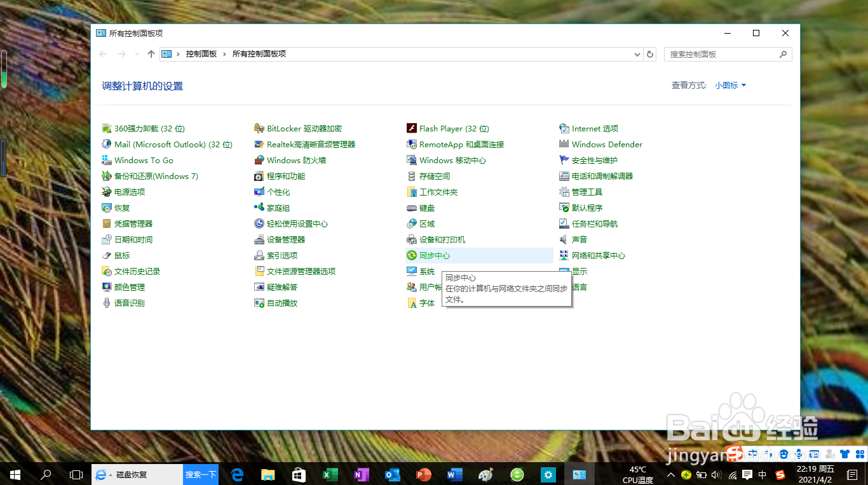
Task: Click the 同步中心 green icon
Action: (412, 255)
